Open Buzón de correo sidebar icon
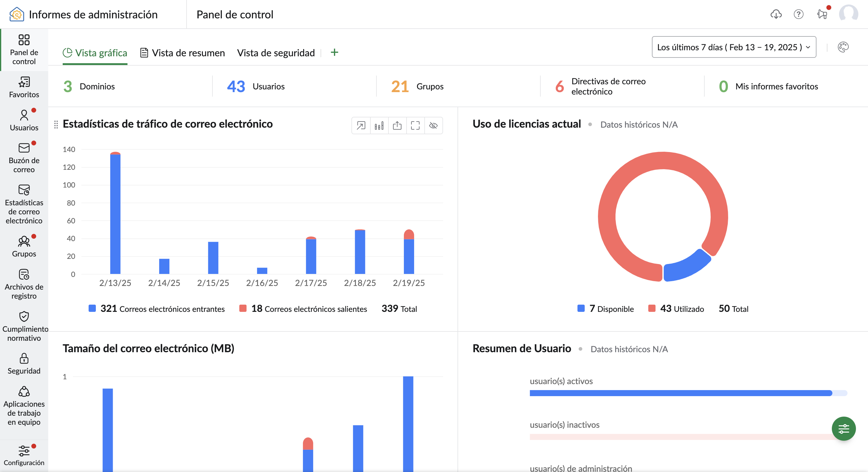The image size is (868, 472). click(24, 148)
